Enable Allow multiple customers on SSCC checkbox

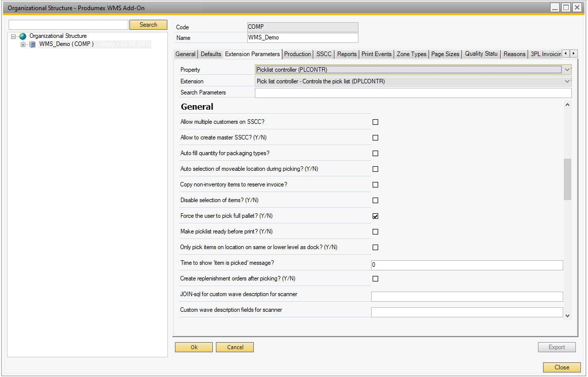pos(375,122)
